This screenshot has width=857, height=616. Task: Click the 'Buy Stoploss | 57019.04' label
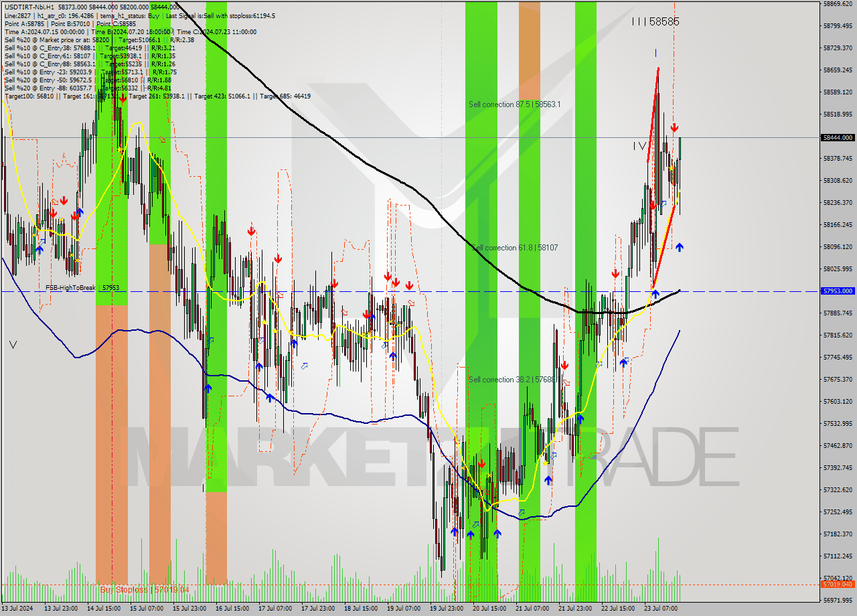[x=145, y=589]
